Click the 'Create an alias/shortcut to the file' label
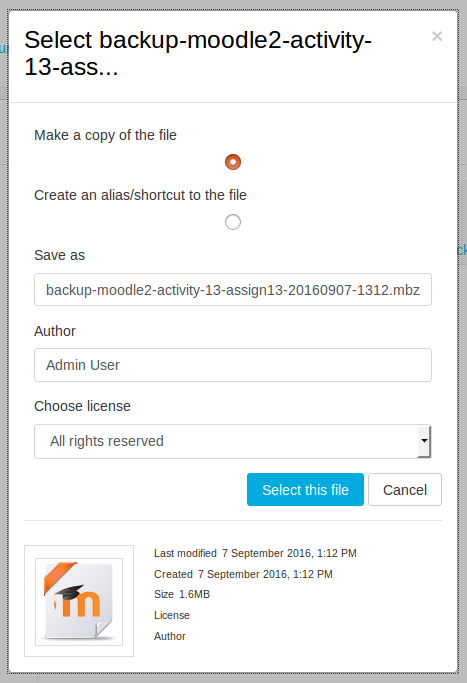467x683 pixels. point(140,195)
